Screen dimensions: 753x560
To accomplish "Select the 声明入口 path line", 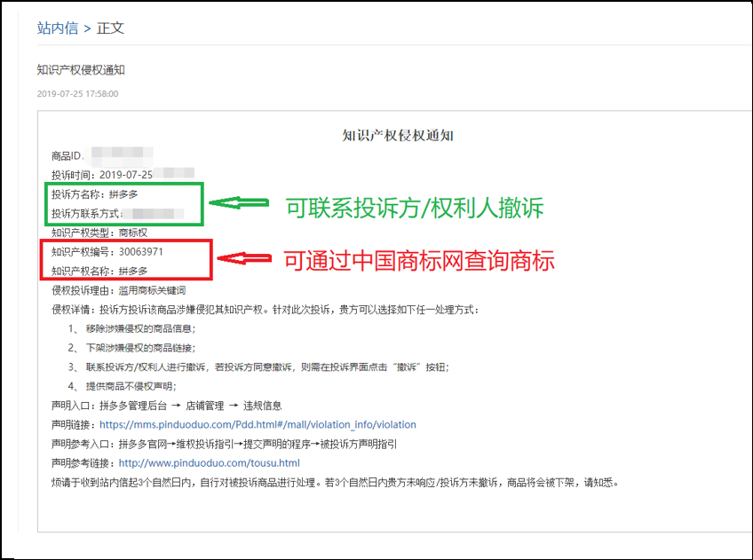I will click(x=167, y=406).
